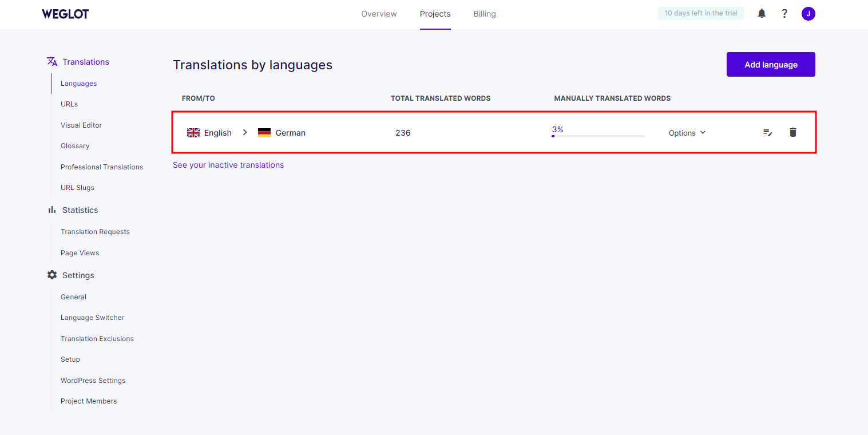Open the notifications bell icon

[x=762, y=14]
